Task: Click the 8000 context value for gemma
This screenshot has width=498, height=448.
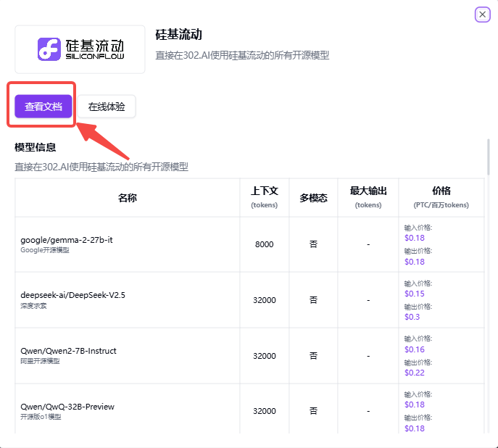Action: [x=265, y=244]
